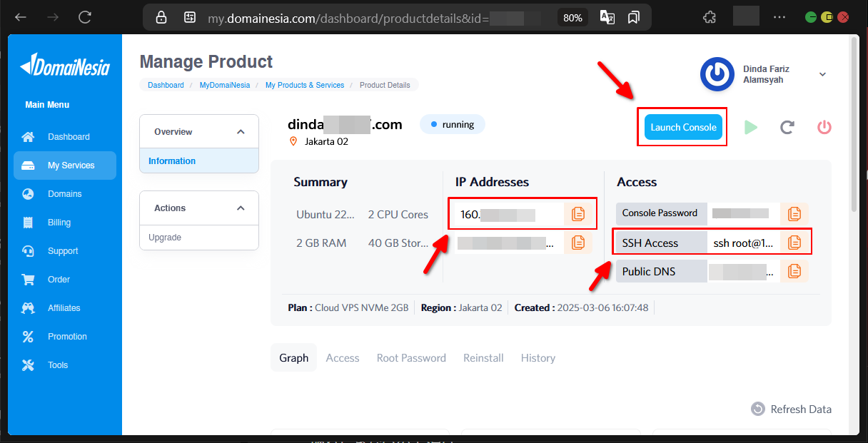Switch to the Root Password tab
Screen dimensions: 868x443
point(411,358)
